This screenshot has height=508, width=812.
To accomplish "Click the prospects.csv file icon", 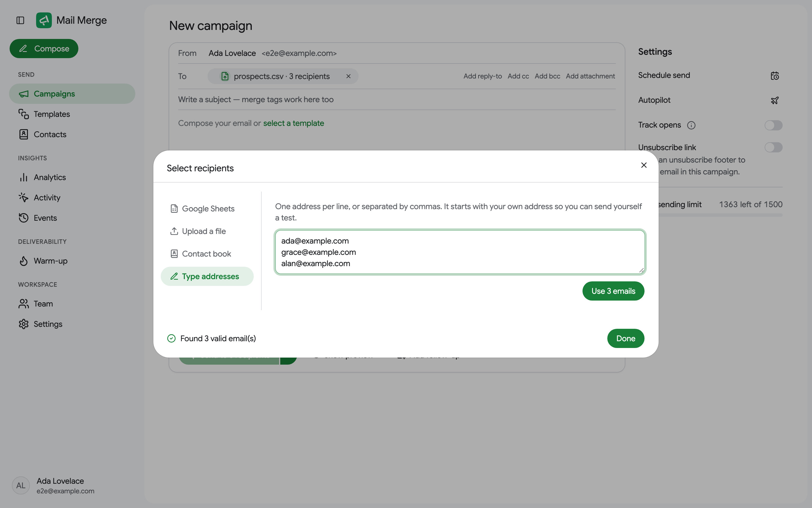I will point(225,76).
